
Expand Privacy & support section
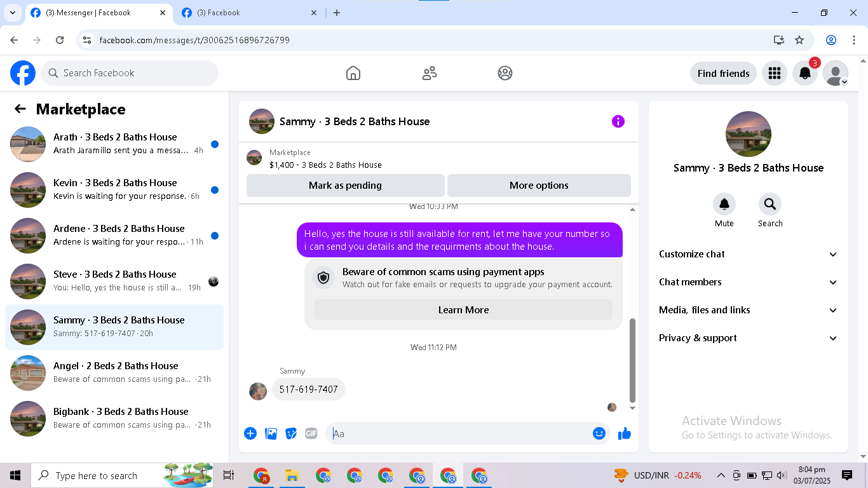point(749,338)
